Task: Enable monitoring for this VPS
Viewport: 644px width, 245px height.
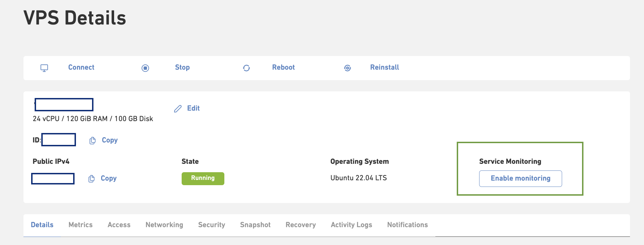Action: coord(520,178)
